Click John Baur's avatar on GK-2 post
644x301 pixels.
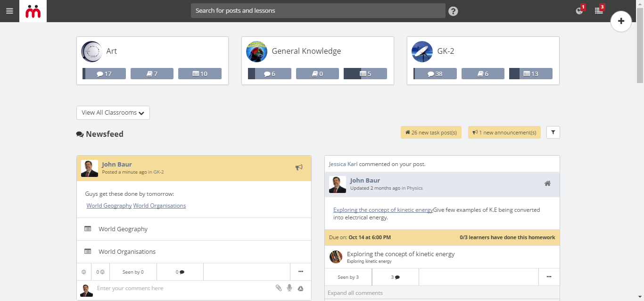pyautogui.click(x=90, y=168)
